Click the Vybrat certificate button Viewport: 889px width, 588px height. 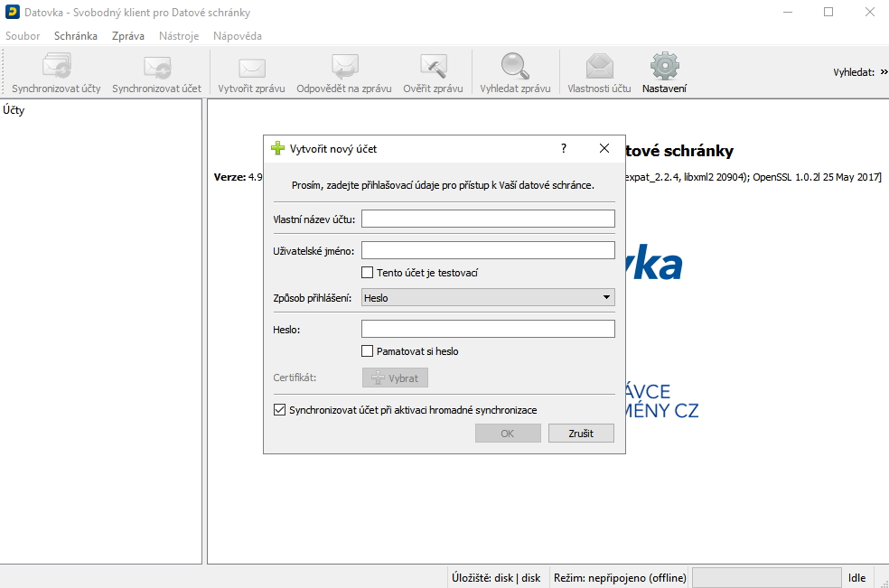pos(395,378)
